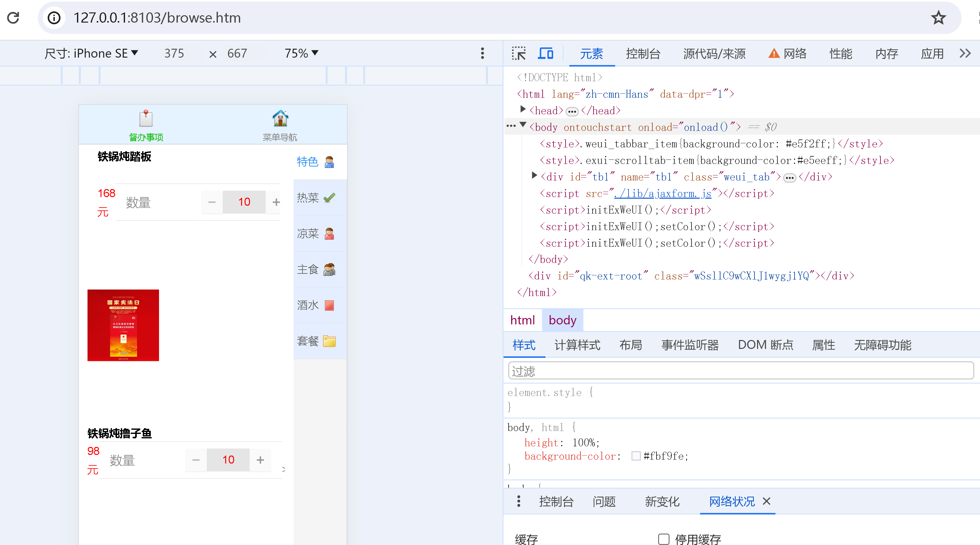This screenshot has width=980, height=545.
Task: Click the viewport width field 375
Action: pyautogui.click(x=174, y=53)
